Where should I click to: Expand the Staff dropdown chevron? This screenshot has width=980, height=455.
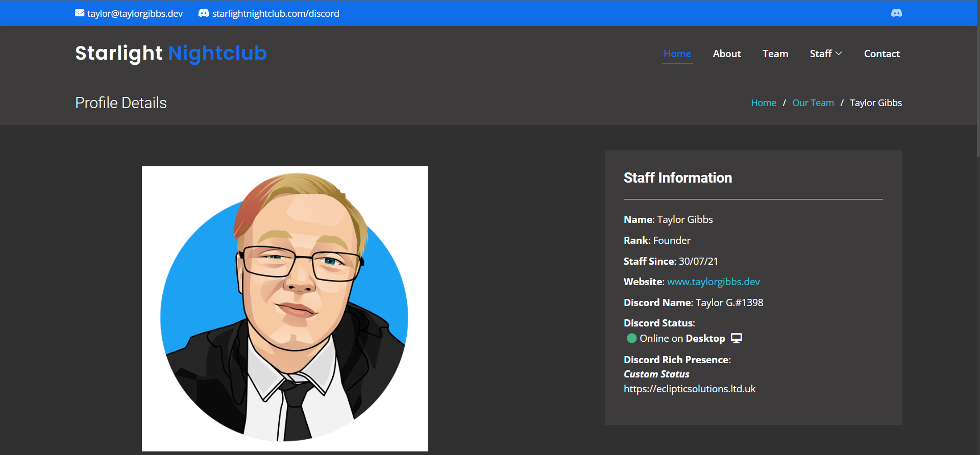point(839,54)
